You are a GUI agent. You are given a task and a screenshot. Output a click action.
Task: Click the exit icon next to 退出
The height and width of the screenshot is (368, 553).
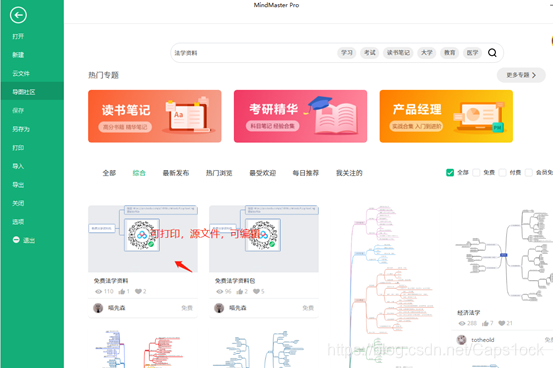[16, 240]
